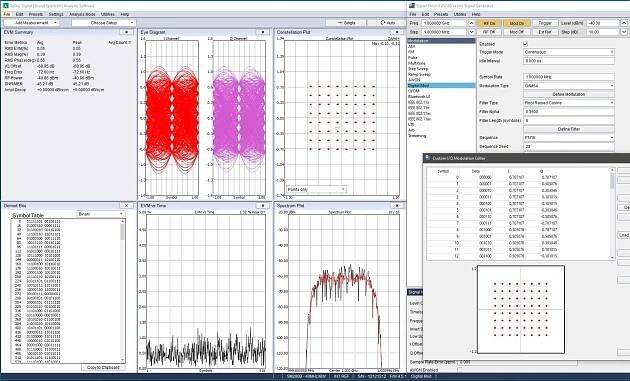Raise output level using the Level up arrow
Image resolution: width=630 pixels, height=381 pixels.
(624, 23)
